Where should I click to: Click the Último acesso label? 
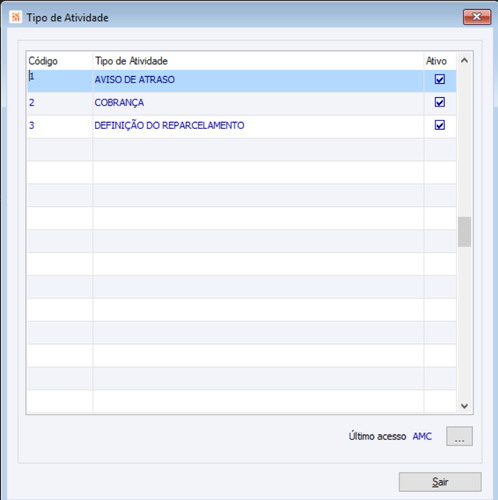(377, 436)
